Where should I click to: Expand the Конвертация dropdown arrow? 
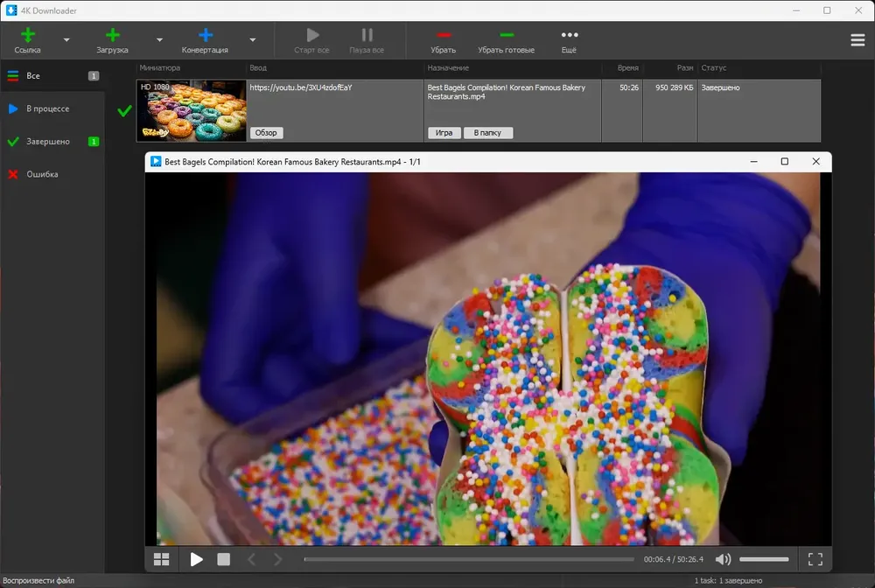point(253,40)
